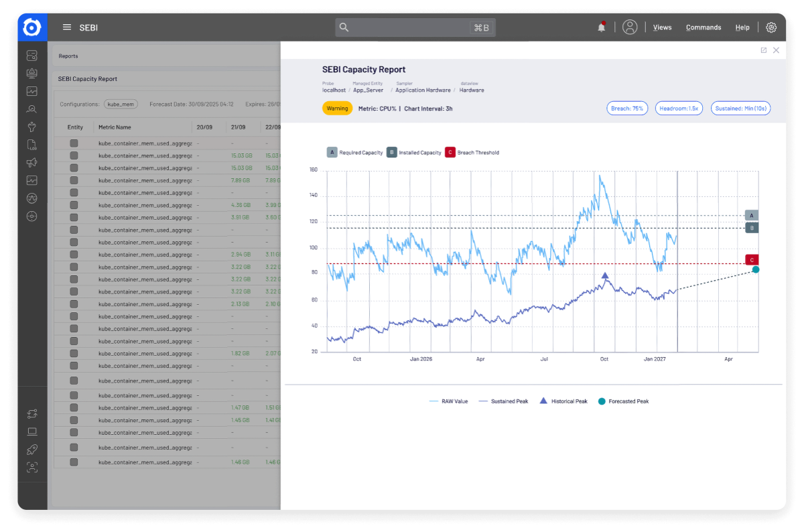
Task: Click the Headroom: 1.5x chip
Action: pyautogui.click(x=679, y=108)
